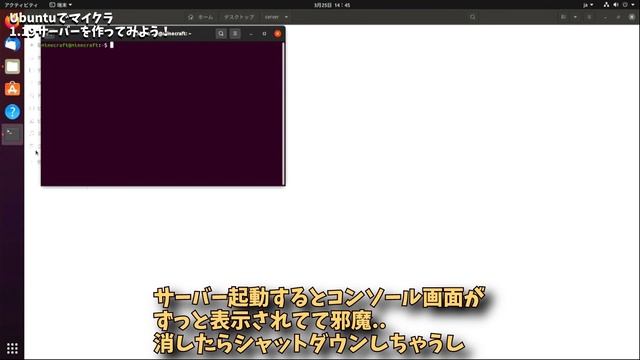Toggle the Files view mode icon

coord(564,17)
